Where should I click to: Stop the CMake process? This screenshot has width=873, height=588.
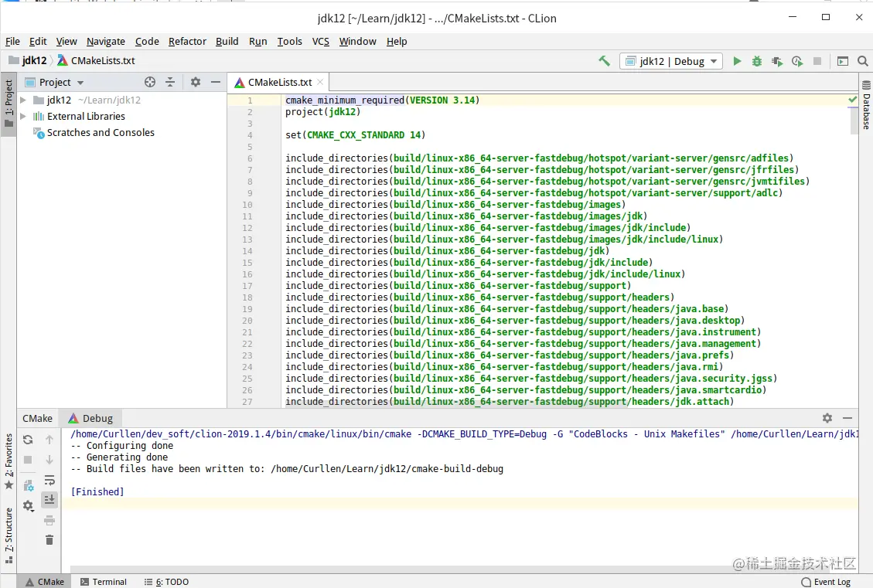point(28,460)
